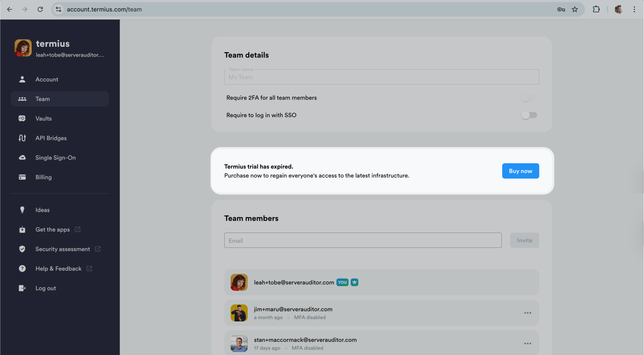The height and width of the screenshot is (355, 644).
Task: Open the Help & Feedback link
Action: 60,269
